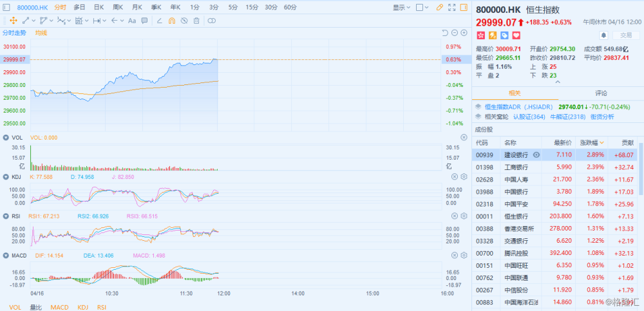Click the 交易 trade button
The width and height of the screenshot is (644, 311).
626,35
